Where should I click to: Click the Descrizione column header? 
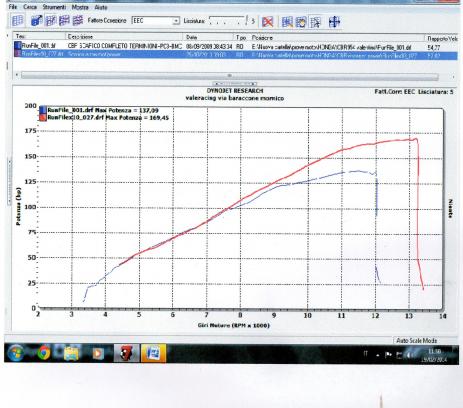[124, 37]
